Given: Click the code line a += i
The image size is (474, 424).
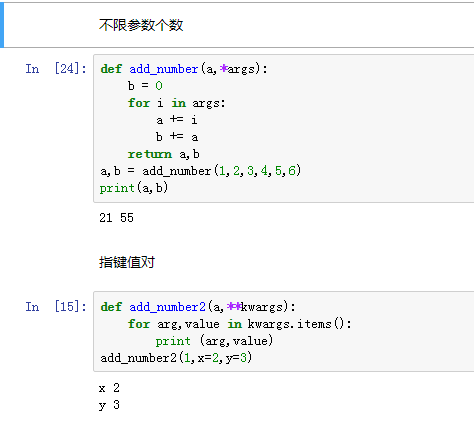Looking at the screenshot, I should (x=177, y=120).
